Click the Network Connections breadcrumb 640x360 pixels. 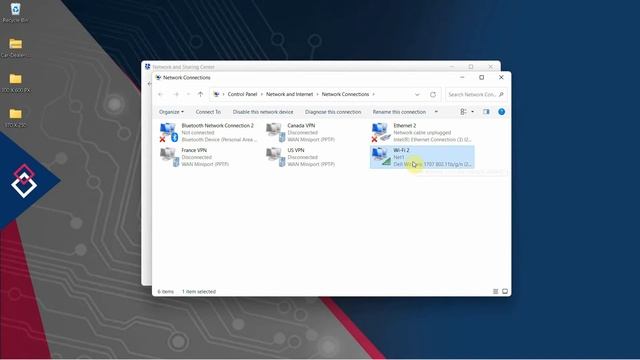[345, 94]
